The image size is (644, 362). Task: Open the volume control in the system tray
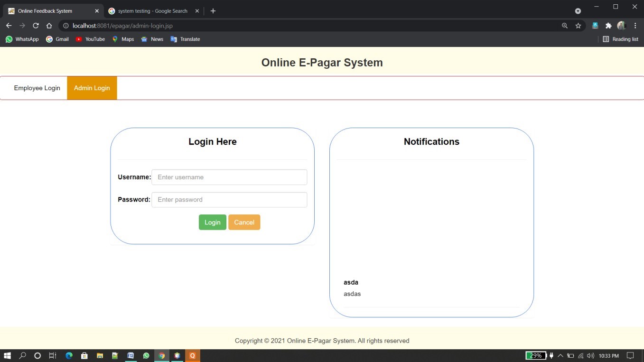click(590, 355)
